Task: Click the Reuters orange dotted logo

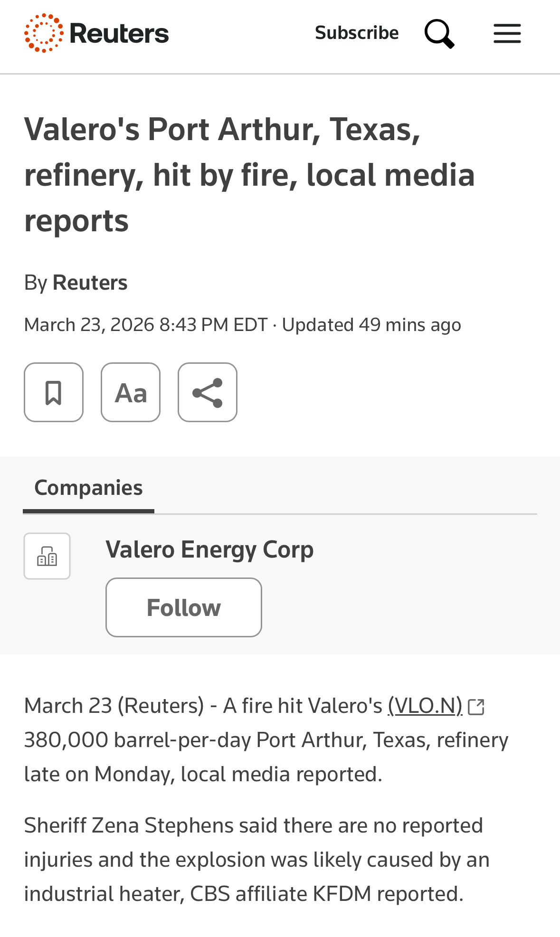Action: pos(44,33)
